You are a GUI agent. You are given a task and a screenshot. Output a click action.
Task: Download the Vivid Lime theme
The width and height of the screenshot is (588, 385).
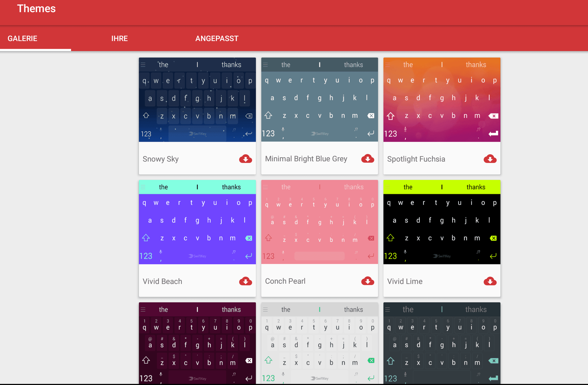click(490, 281)
